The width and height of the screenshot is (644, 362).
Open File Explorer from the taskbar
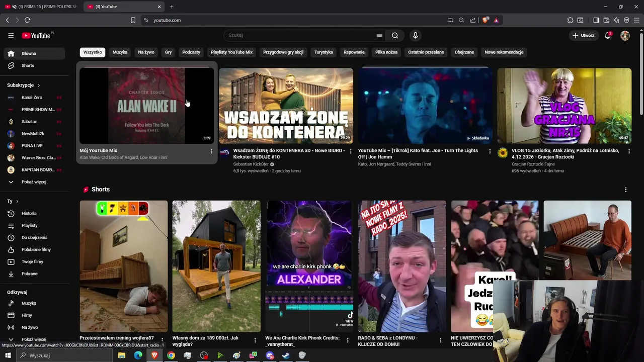[x=121, y=355]
